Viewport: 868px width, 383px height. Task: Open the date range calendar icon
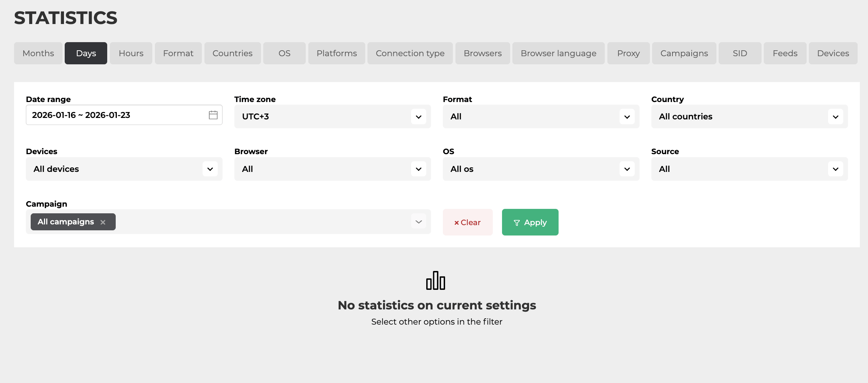point(213,115)
